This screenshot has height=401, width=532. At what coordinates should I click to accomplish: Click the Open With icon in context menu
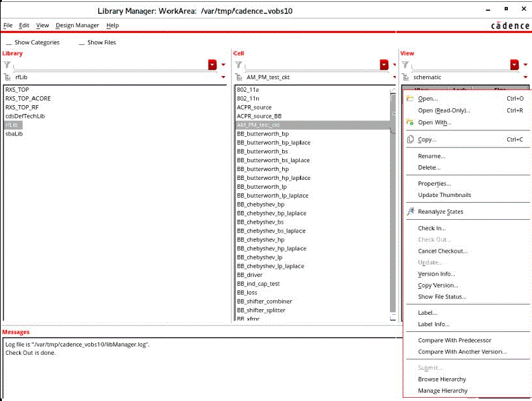(410, 123)
